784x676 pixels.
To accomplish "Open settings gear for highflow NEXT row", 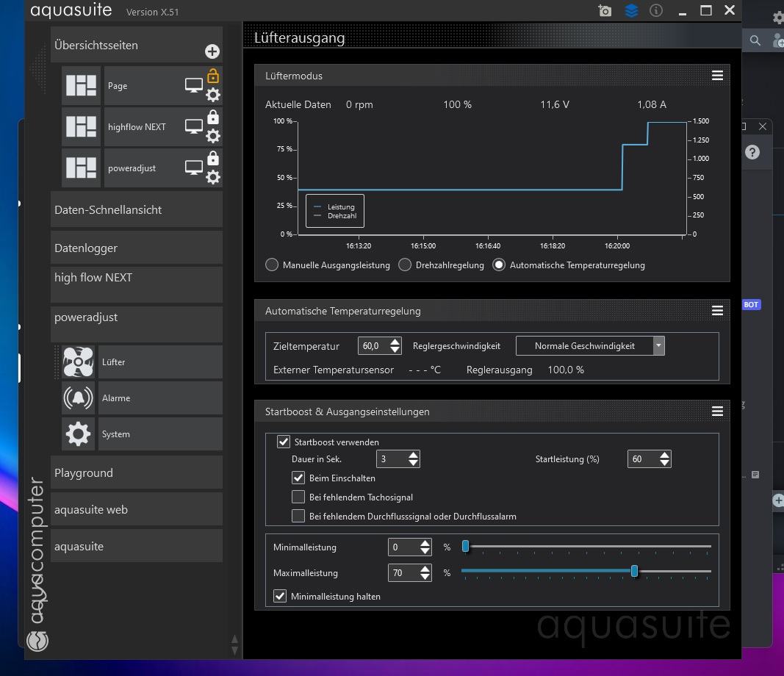I will pos(213,135).
